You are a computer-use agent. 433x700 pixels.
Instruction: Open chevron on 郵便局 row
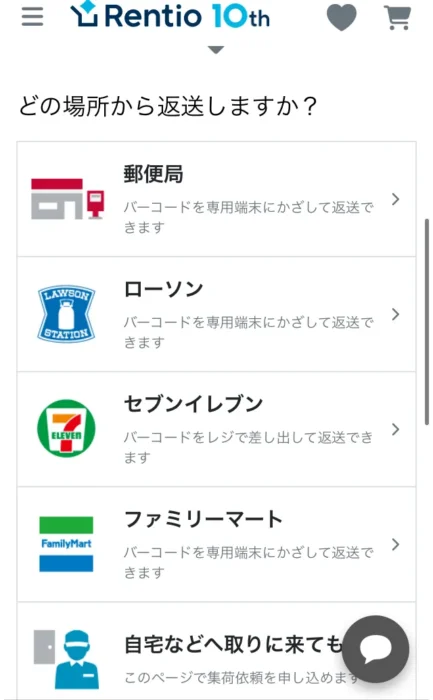point(396,199)
